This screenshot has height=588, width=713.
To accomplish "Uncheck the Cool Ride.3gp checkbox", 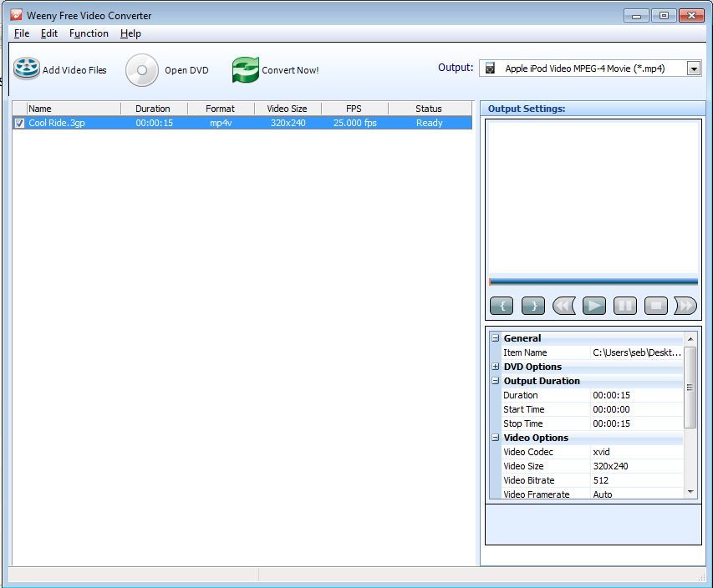I will point(19,123).
